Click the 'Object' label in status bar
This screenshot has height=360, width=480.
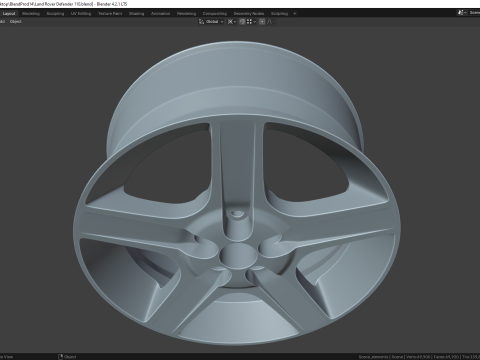pos(70,357)
